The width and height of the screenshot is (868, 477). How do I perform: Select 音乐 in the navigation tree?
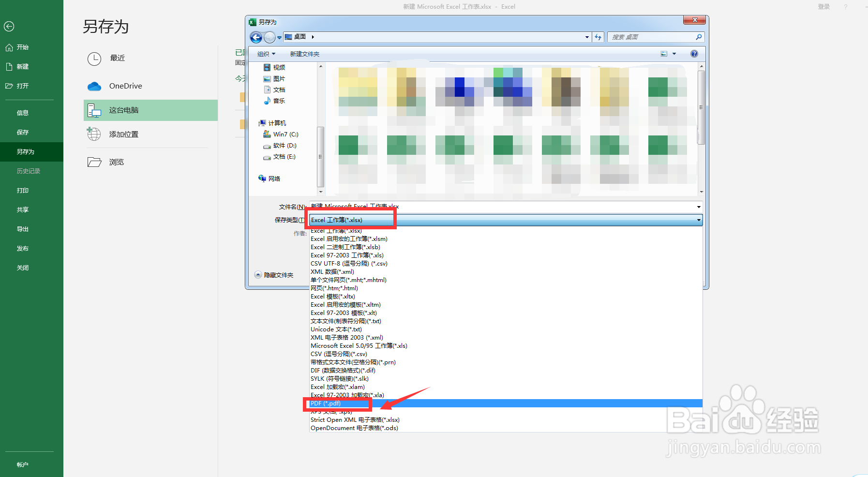click(279, 101)
